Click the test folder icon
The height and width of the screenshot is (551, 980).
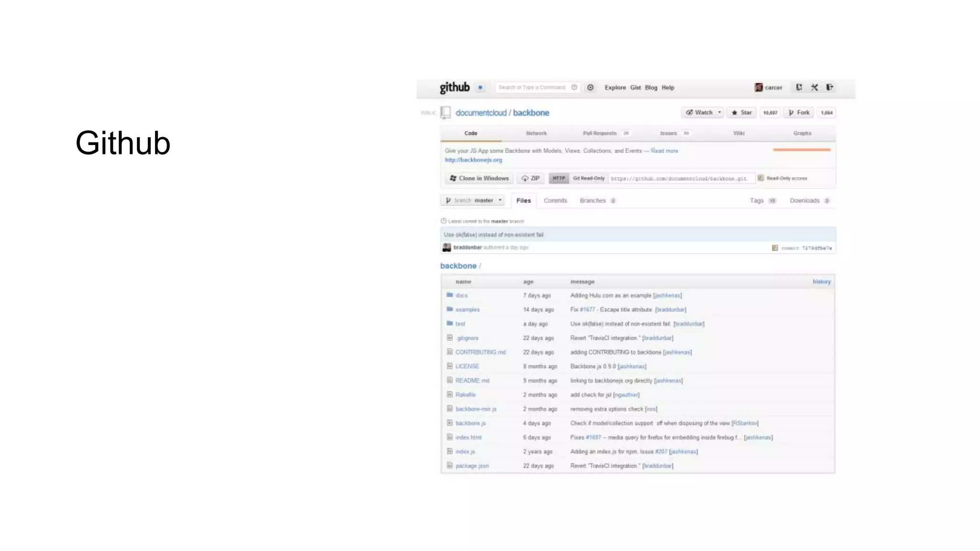pyautogui.click(x=449, y=323)
